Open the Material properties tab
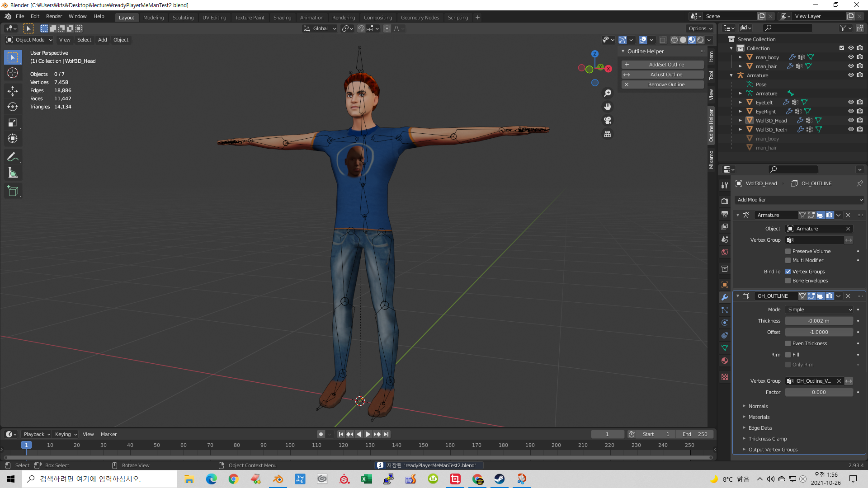This screenshot has height=488, width=868. pyautogui.click(x=725, y=361)
